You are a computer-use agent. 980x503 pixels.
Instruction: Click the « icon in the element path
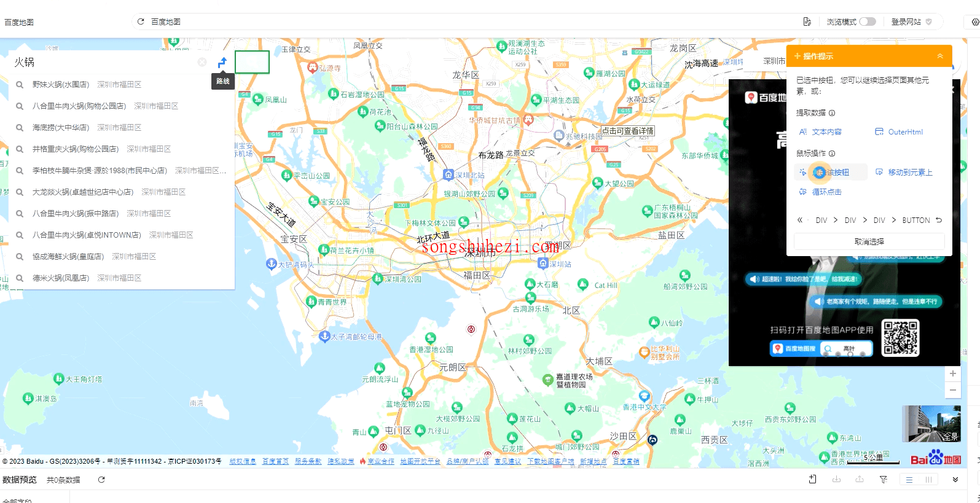tap(800, 220)
